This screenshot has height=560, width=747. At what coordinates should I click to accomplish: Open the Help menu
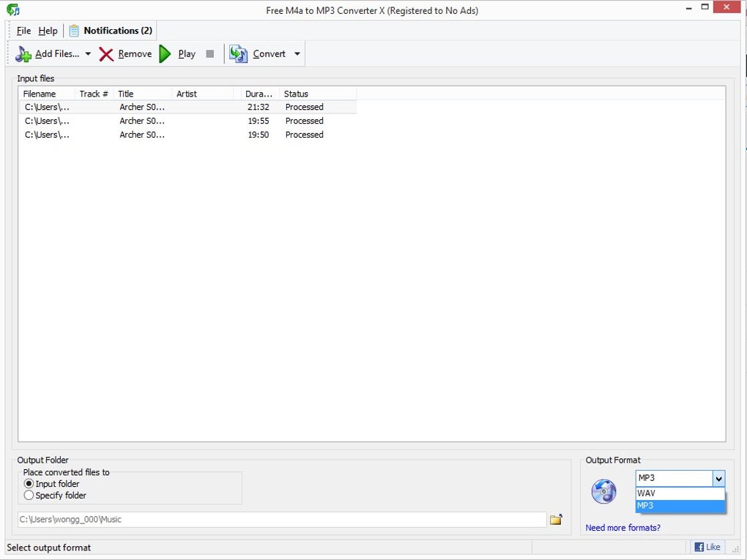[x=48, y=31]
